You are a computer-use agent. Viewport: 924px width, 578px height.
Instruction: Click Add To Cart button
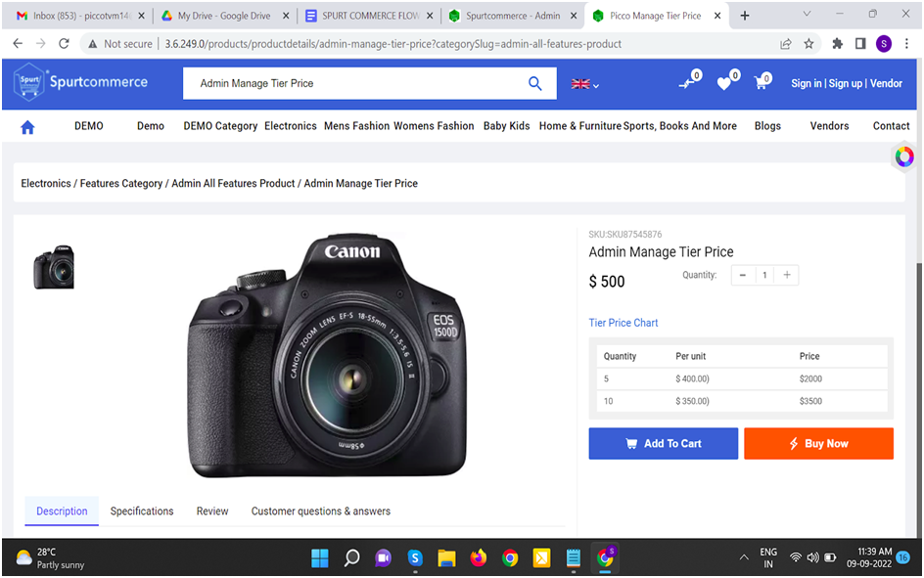click(663, 444)
